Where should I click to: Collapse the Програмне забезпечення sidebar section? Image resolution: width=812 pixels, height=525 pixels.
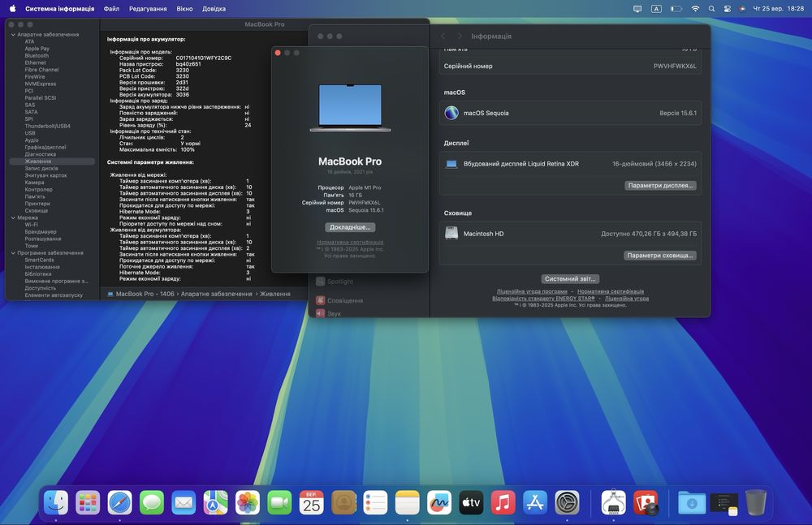[12, 252]
